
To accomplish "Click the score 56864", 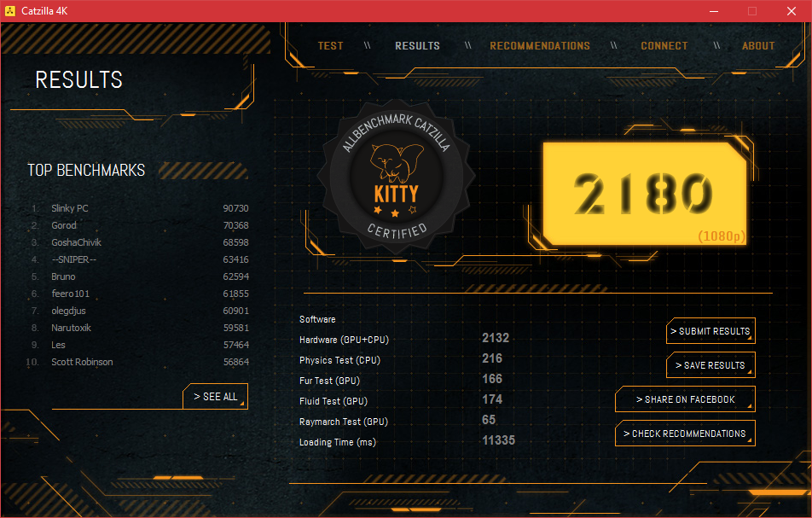I will point(235,362).
